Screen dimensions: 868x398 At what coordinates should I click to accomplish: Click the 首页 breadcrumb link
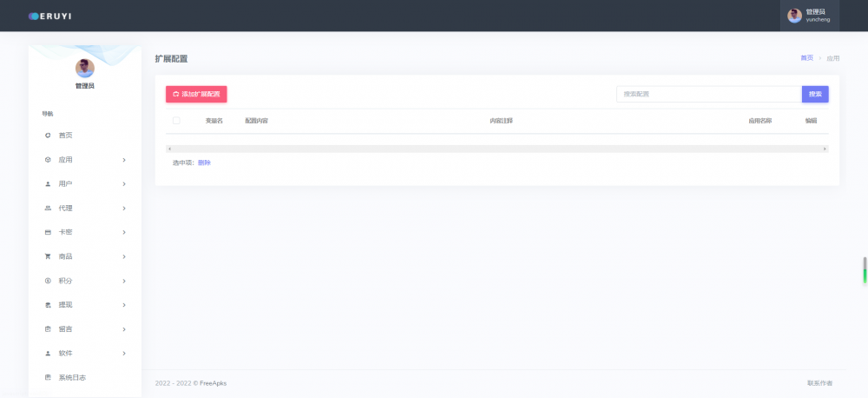(x=806, y=58)
